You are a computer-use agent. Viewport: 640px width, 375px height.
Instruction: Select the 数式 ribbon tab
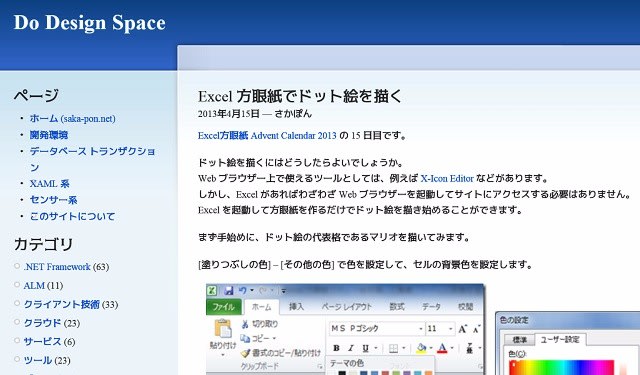tap(397, 306)
